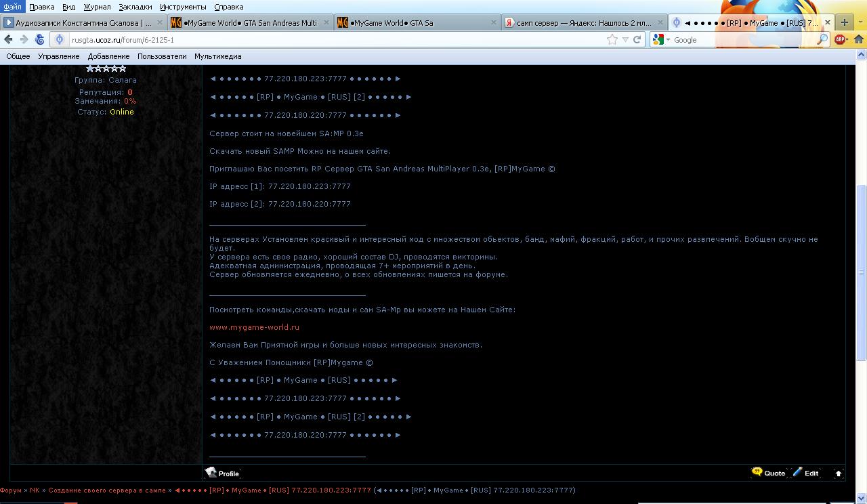
Task: Open the Общее admin bar menu
Action: [18, 56]
